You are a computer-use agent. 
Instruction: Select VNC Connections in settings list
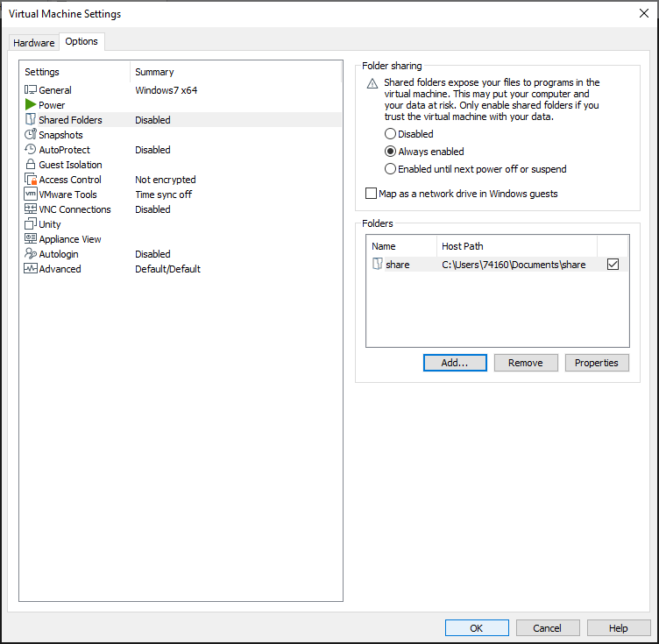[x=74, y=209]
